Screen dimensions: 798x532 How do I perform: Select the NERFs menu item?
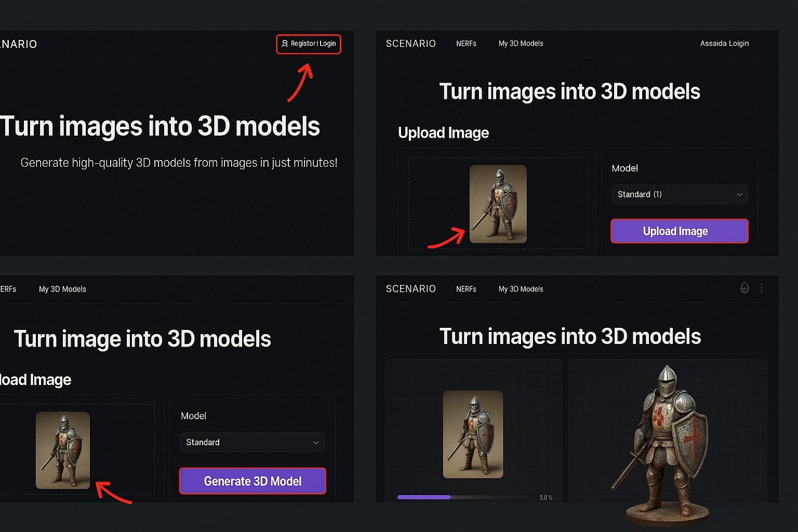(466, 44)
